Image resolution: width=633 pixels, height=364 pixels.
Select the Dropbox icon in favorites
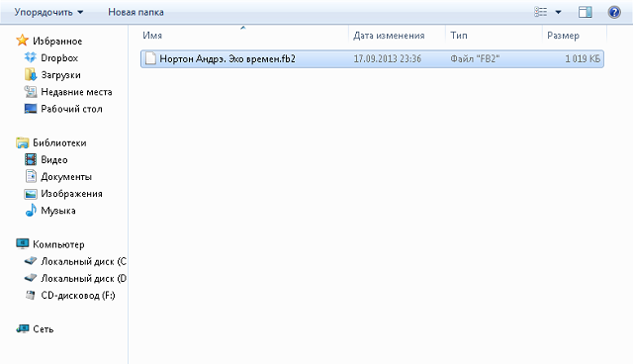click(x=31, y=57)
